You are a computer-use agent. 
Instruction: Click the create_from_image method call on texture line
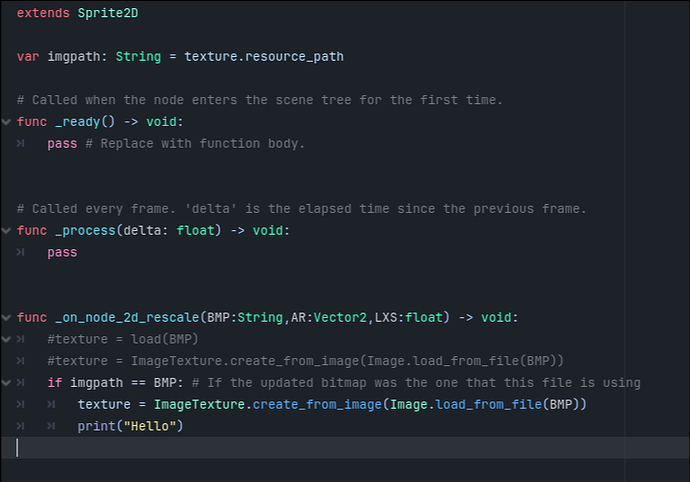point(317,405)
